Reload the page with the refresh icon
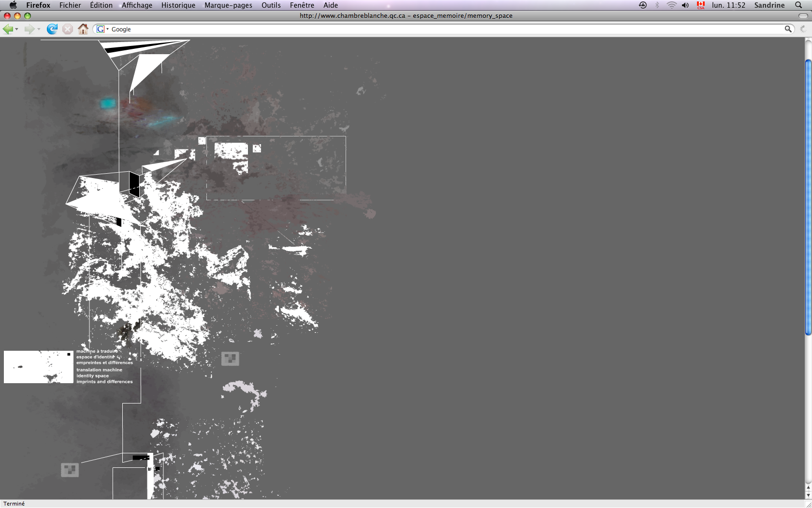This screenshot has width=812, height=508. click(x=52, y=29)
